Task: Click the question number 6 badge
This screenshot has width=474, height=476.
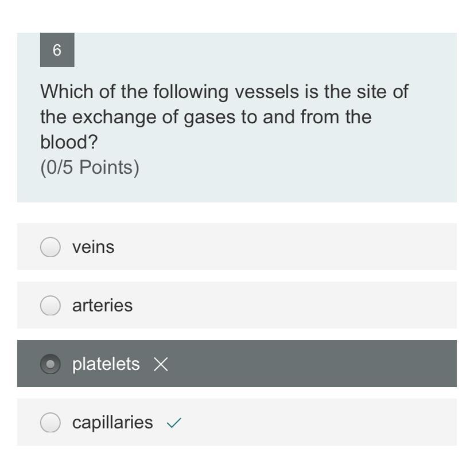Action: (x=57, y=50)
